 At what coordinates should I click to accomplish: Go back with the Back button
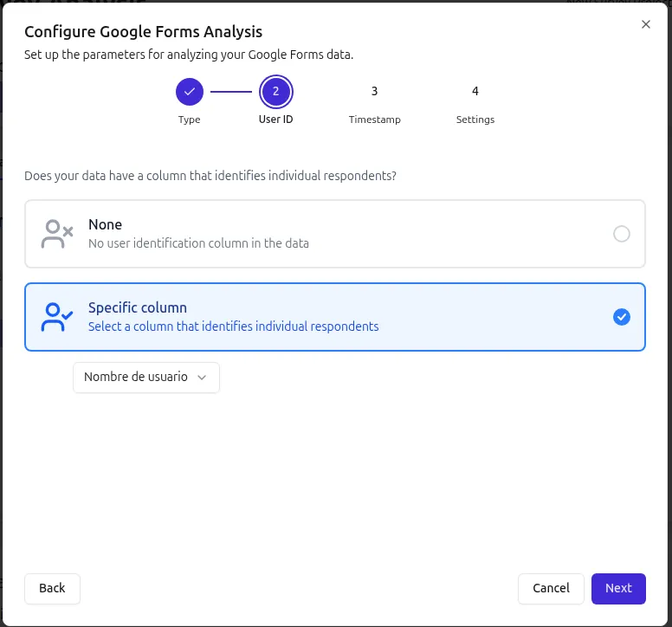pos(52,588)
